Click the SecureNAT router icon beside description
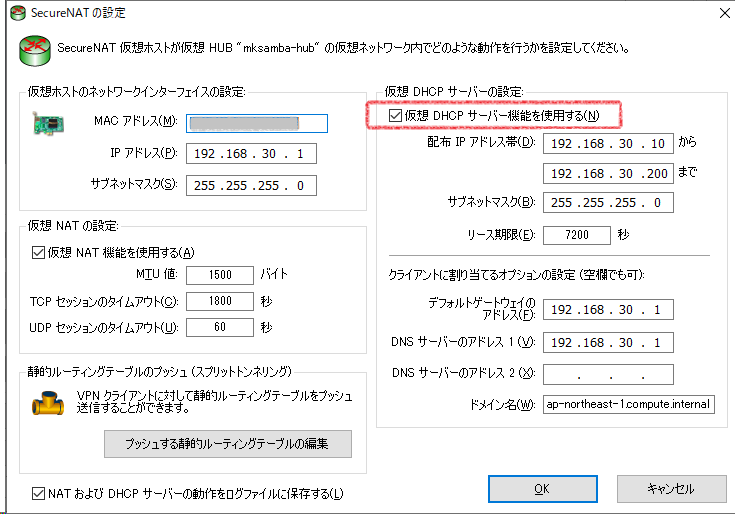The width and height of the screenshot is (735, 514). 35,50
